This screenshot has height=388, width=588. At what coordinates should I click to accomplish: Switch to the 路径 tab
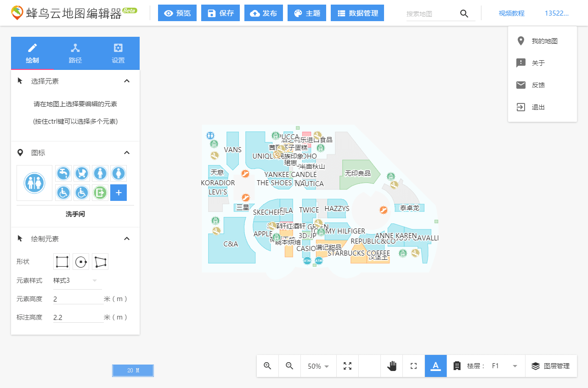75,53
